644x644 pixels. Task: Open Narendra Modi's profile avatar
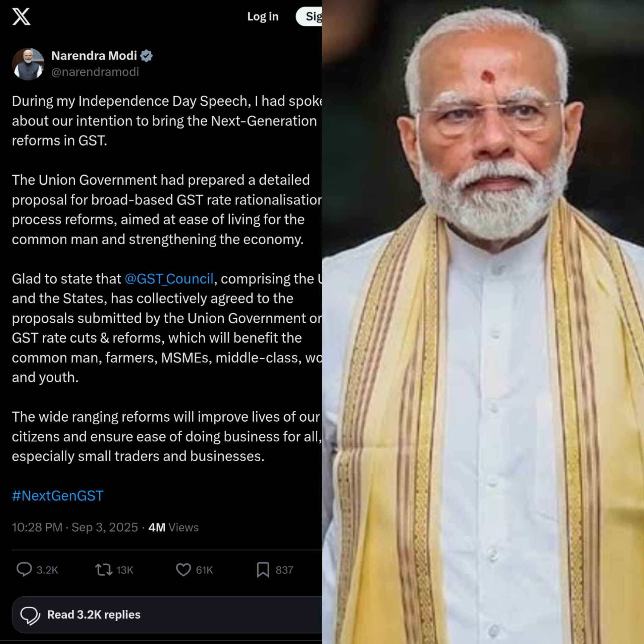(28, 64)
